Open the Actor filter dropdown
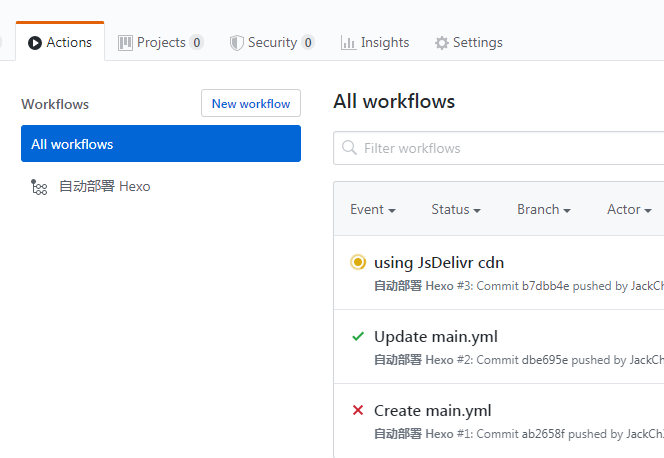This screenshot has height=458, width=664. pos(629,210)
